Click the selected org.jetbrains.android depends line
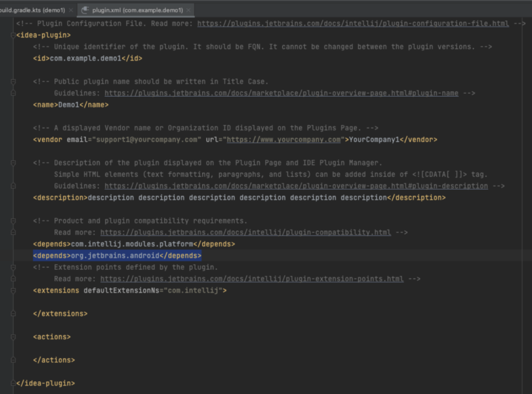 [117, 256]
